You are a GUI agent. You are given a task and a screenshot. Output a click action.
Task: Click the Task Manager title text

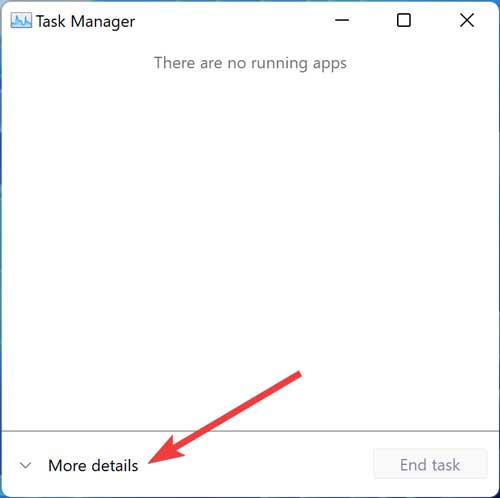coord(86,22)
